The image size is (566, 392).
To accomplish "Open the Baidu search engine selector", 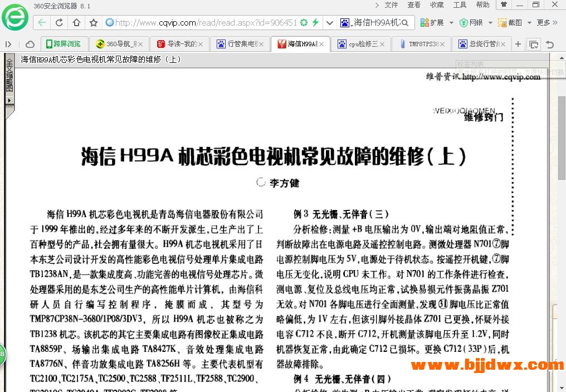I will tap(345, 23).
